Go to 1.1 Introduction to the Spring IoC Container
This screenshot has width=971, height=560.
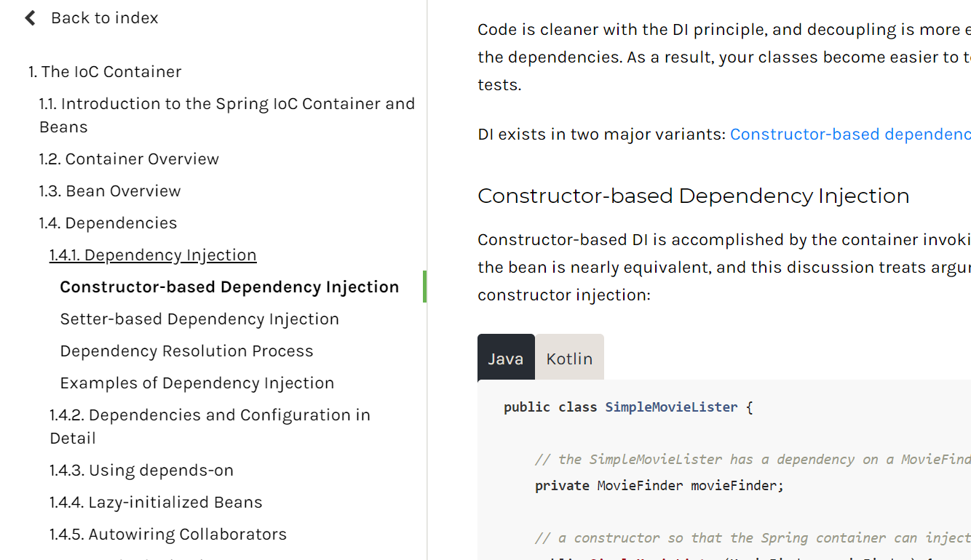point(227,115)
